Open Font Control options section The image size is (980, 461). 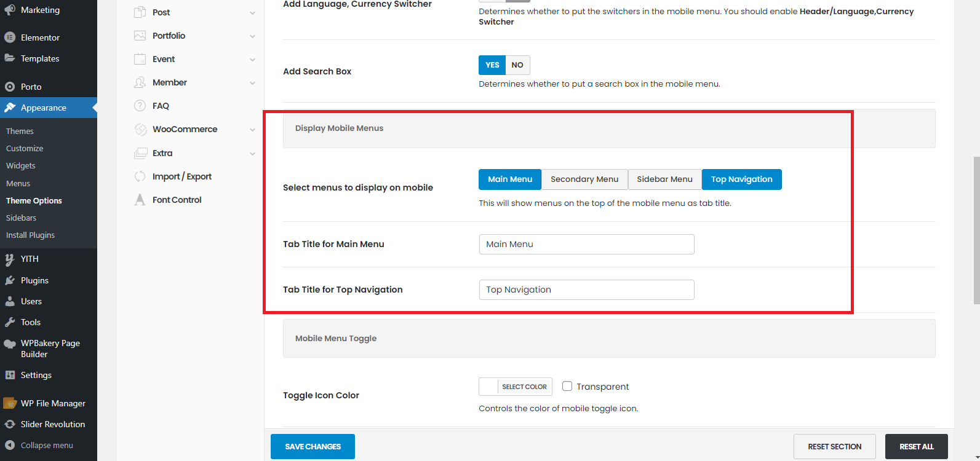(177, 200)
